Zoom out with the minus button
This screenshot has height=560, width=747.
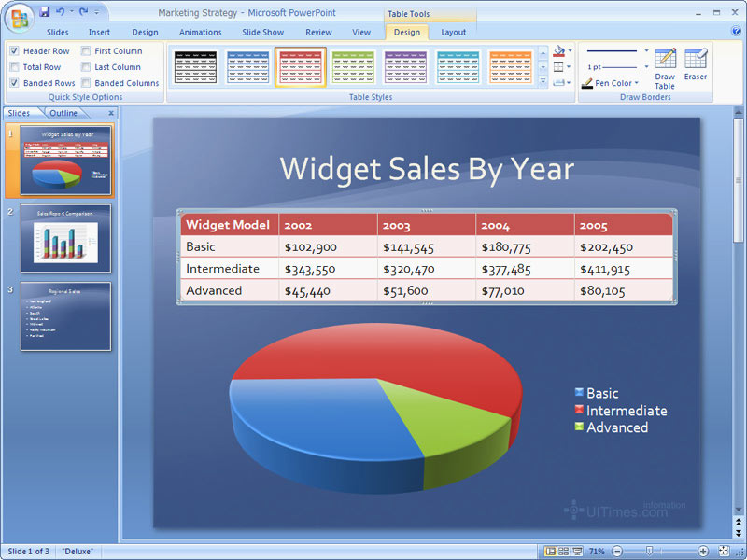pos(617,551)
